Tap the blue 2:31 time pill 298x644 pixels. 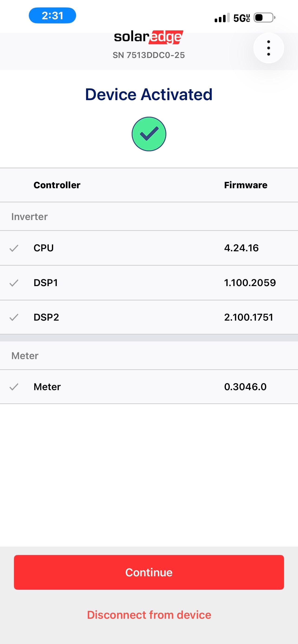52,16
